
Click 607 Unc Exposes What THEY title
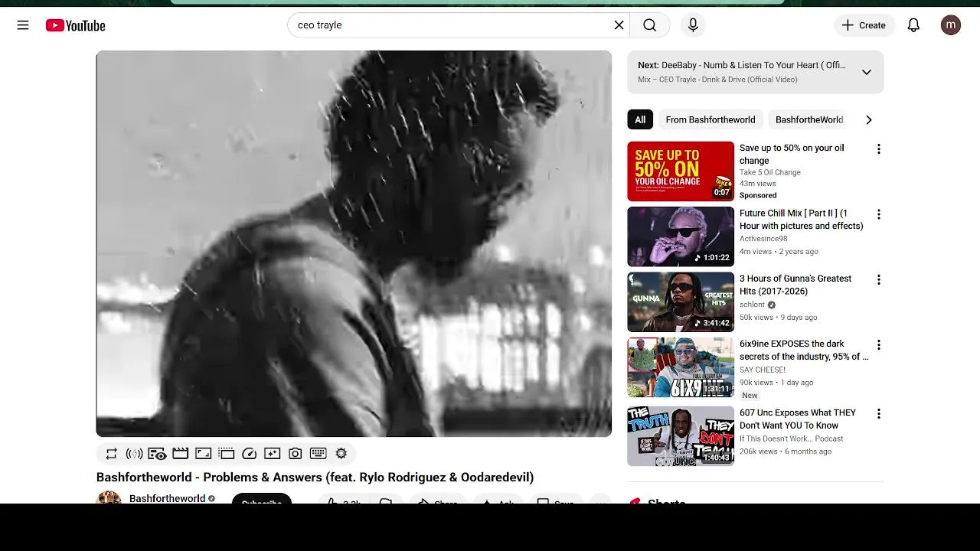(798, 419)
